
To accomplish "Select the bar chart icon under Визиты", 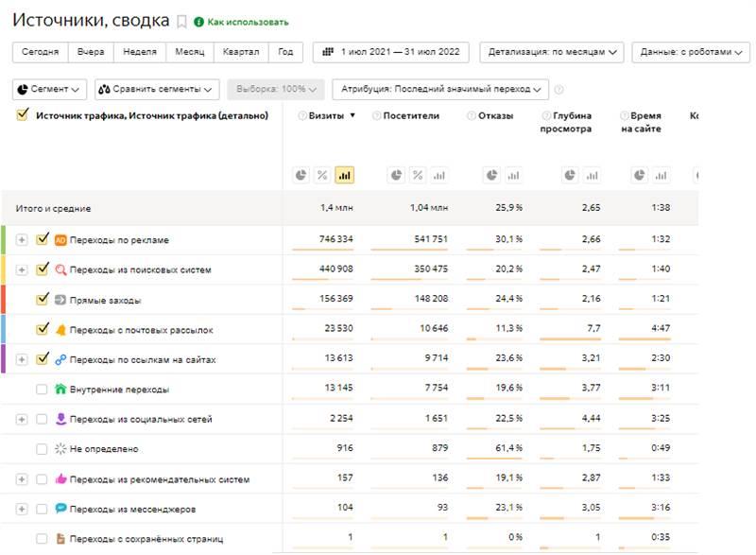I will [x=344, y=175].
